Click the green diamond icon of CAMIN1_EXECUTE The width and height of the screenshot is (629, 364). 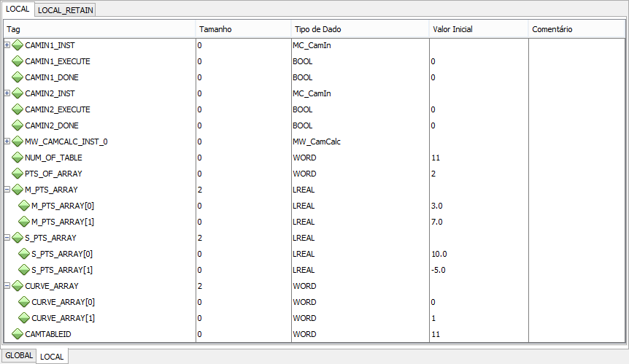click(18, 61)
